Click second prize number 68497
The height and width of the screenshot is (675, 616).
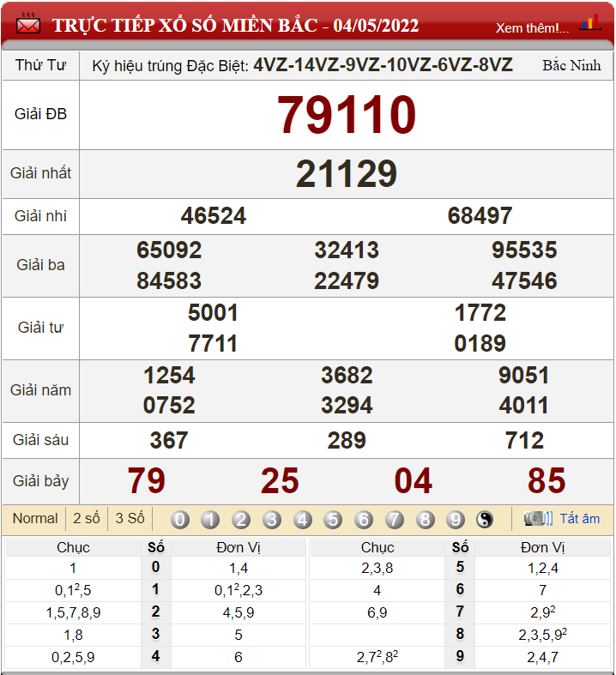[x=480, y=215]
